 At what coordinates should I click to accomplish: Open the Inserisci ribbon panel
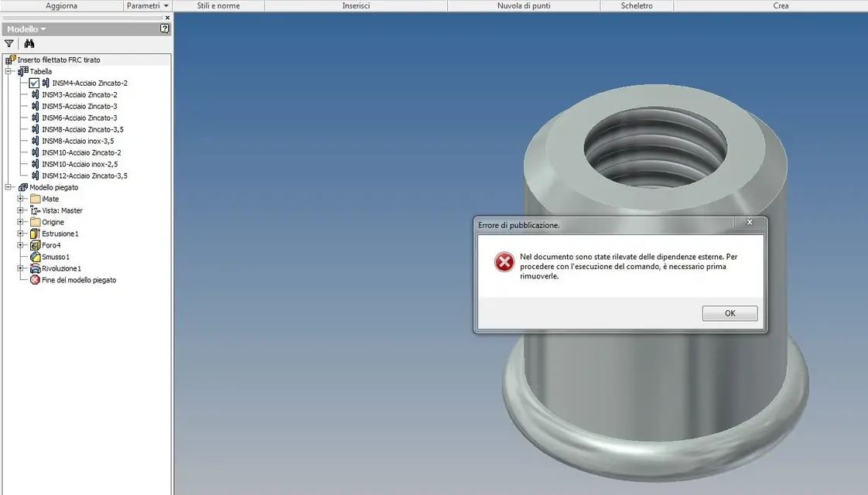tap(356, 5)
